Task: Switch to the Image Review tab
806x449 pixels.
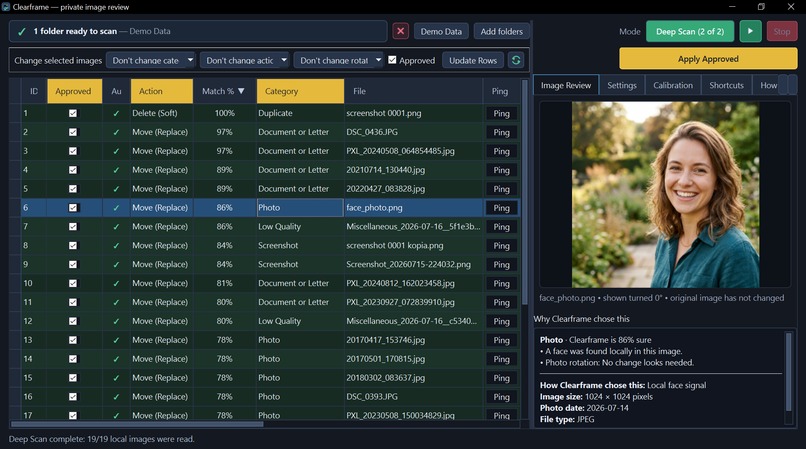Action: coord(566,85)
